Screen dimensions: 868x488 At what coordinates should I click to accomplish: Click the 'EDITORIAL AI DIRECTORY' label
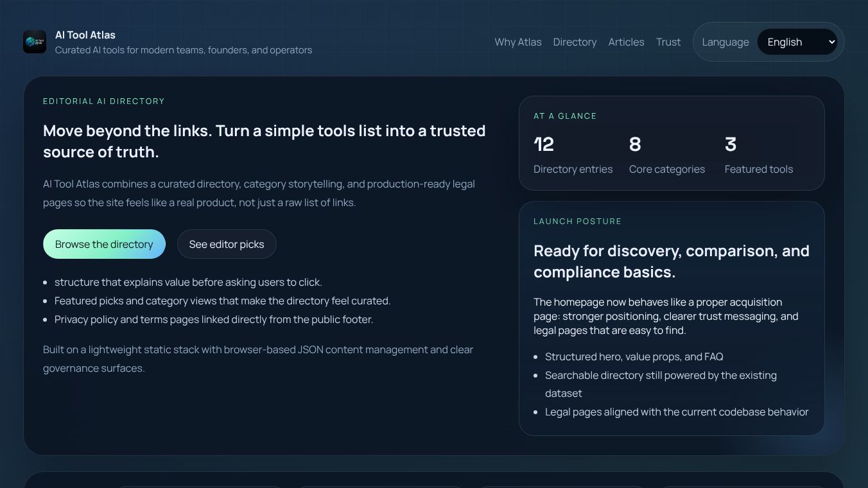(x=104, y=101)
